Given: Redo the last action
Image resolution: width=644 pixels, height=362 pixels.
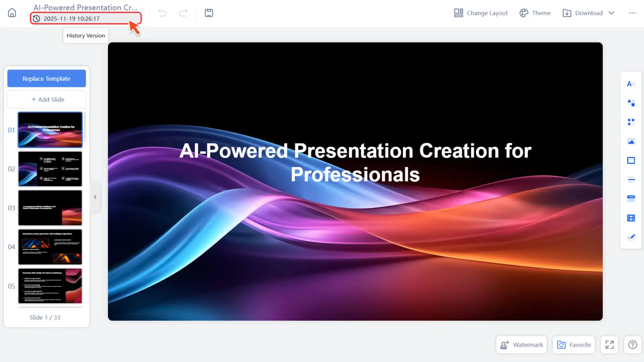Looking at the screenshot, I should tap(183, 13).
